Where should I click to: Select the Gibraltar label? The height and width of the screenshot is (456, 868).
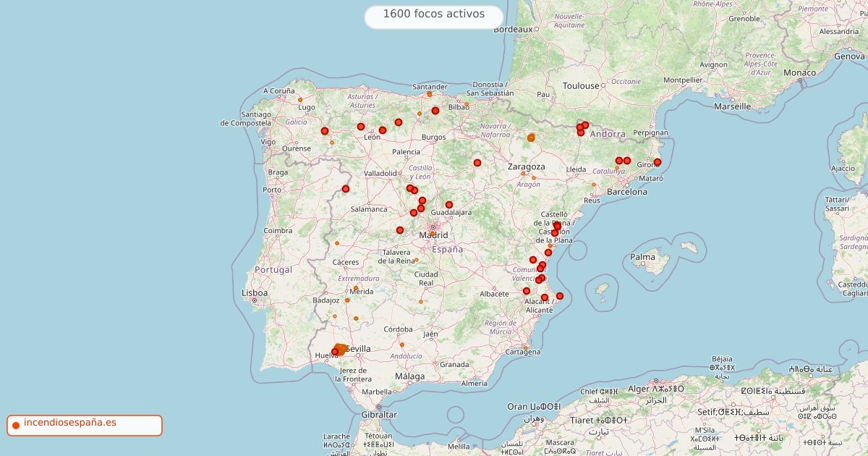tap(379, 415)
